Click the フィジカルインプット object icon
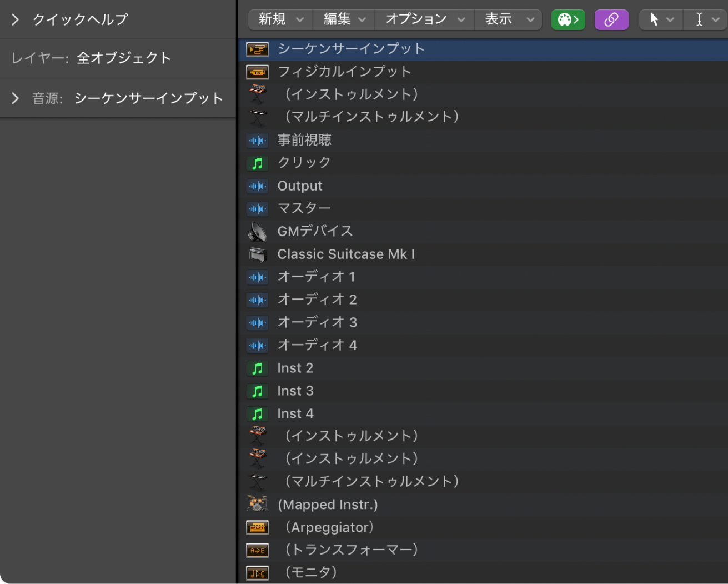The height and width of the screenshot is (584, 728). (x=258, y=72)
